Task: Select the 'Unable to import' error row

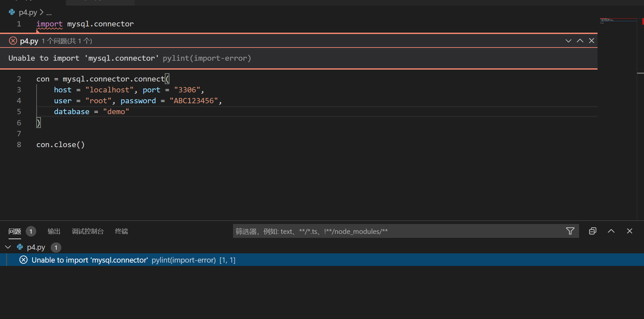Action: 322,260
